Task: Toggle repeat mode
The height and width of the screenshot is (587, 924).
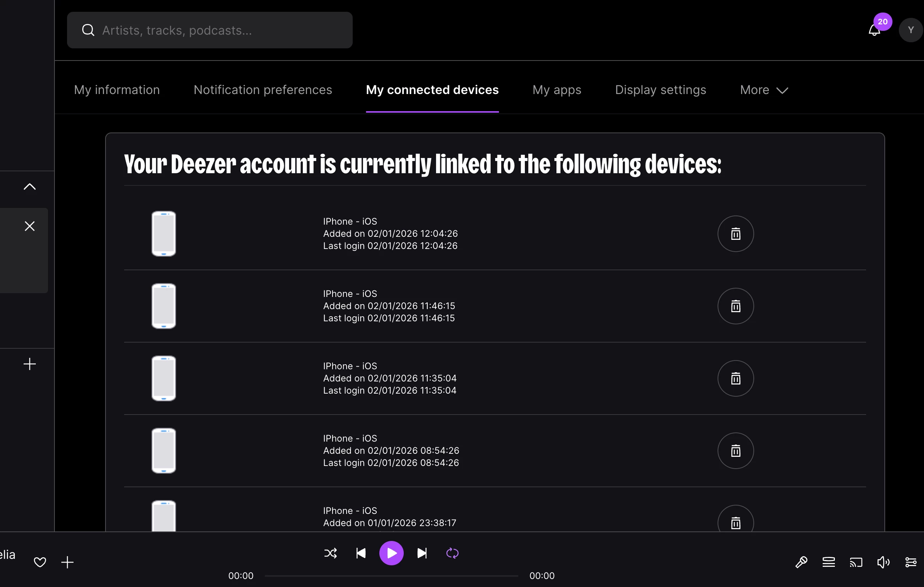Action: point(452,553)
